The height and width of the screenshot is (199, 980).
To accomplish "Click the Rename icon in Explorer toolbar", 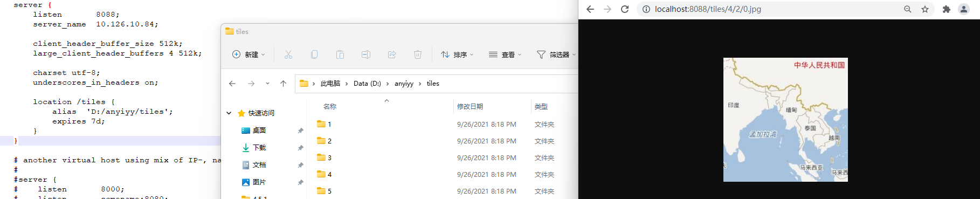I will (x=366, y=54).
